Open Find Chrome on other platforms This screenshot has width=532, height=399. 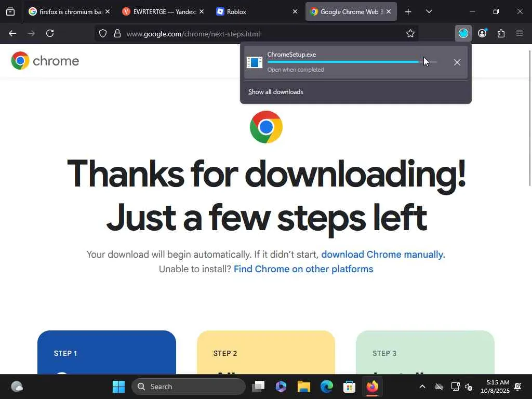303,269
